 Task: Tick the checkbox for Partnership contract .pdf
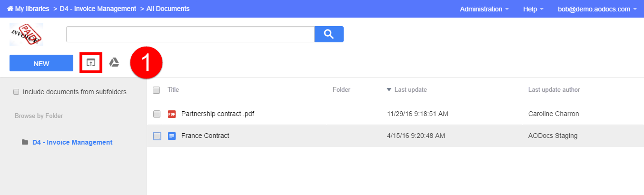[157, 114]
